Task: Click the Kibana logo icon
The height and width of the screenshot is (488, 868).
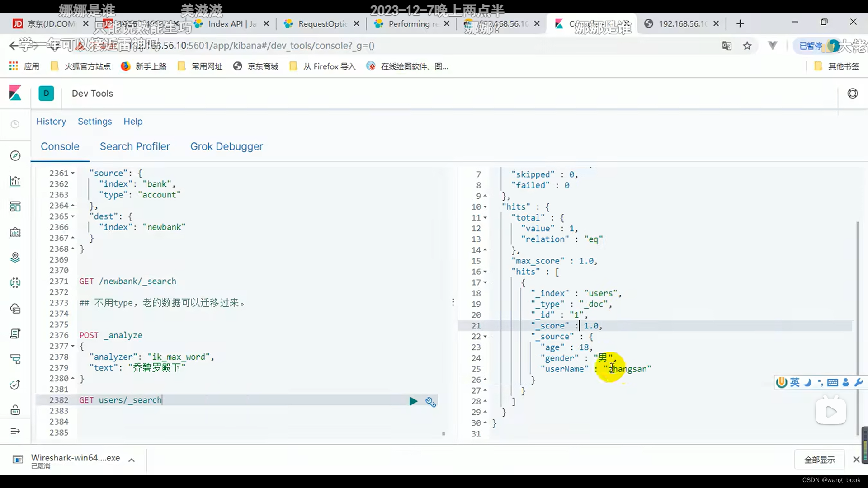Action: (15, 93)
